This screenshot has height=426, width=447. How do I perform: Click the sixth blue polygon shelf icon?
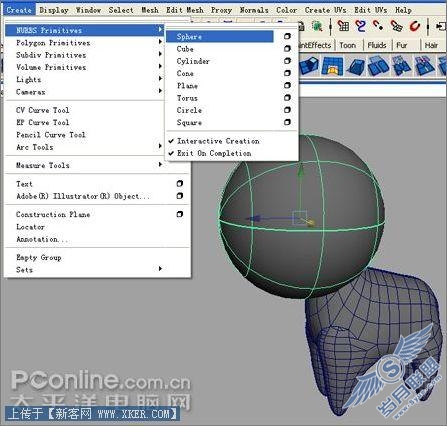point(425,65)
